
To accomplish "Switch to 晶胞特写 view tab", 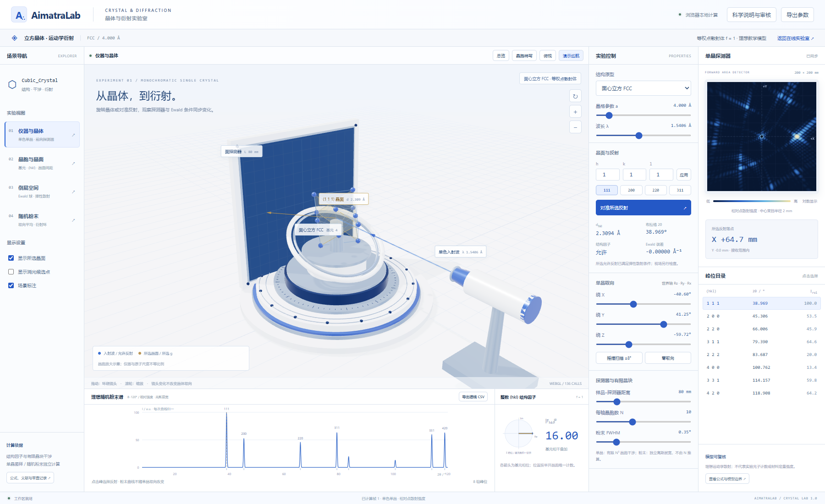I will point(524,55).
